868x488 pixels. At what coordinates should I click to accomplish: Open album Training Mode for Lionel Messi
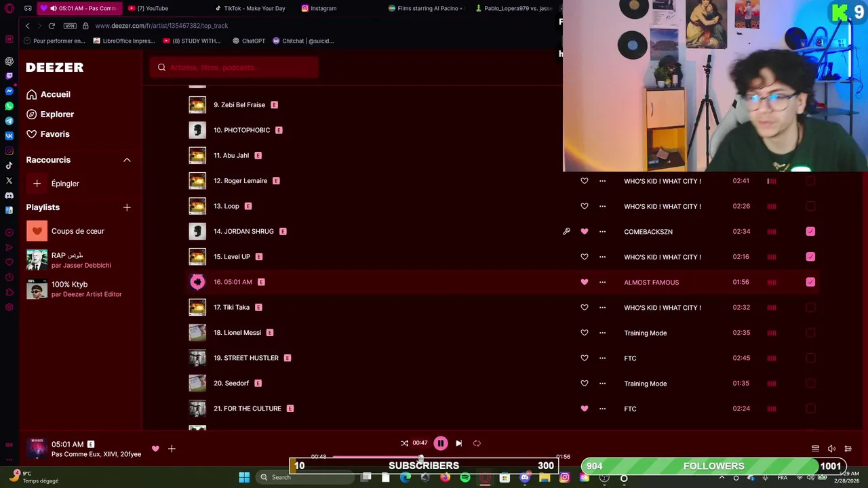coord(645,333)
